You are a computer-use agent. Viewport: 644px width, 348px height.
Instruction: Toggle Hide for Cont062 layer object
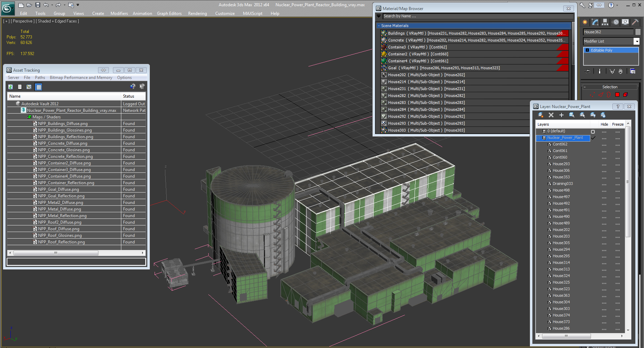click(x=604, y=144)
